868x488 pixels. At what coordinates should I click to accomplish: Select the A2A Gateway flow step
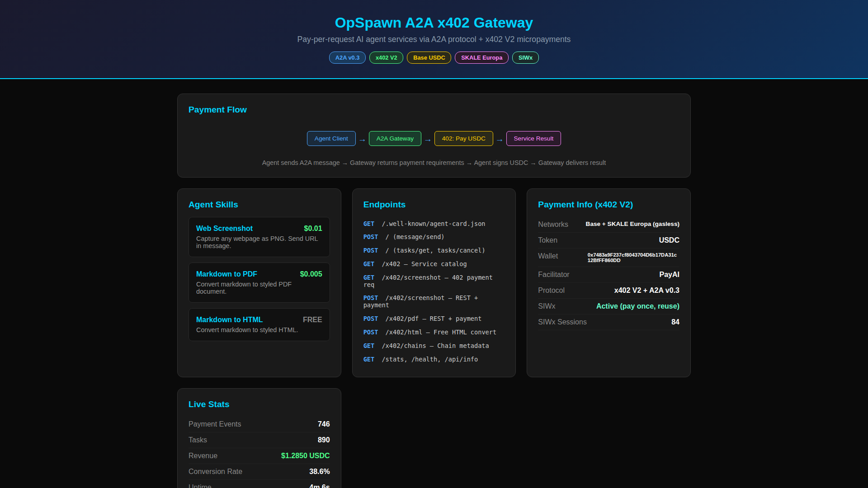pyautogui.click(x=395, y=139)
